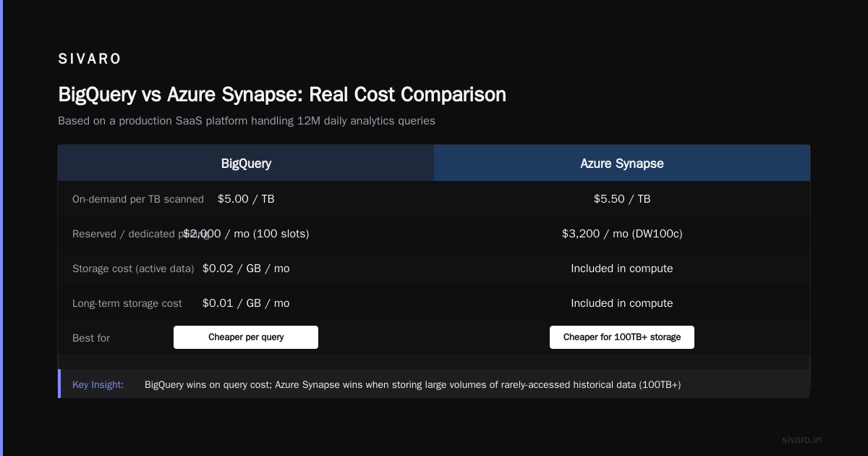The width and height of the screenshot is (868, 456).
Task: Select the BigQuery column header
Action: tap(246, 163)
